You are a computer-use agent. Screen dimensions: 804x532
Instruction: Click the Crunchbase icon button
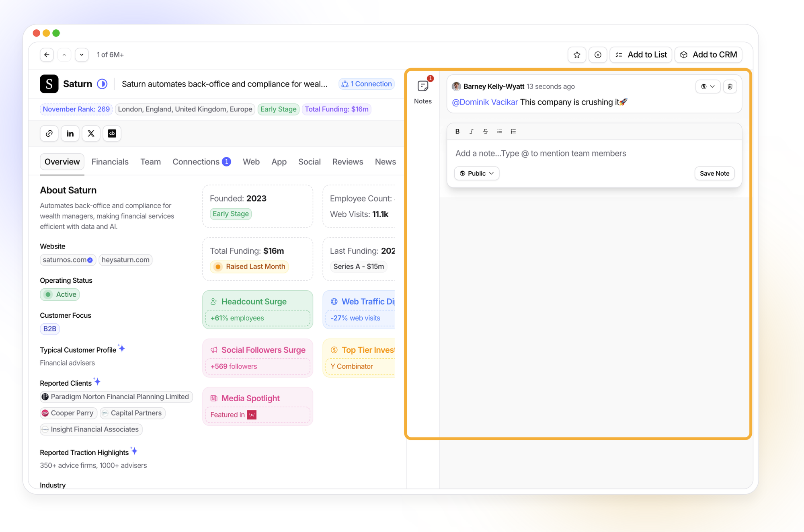(x=112, y=134)
